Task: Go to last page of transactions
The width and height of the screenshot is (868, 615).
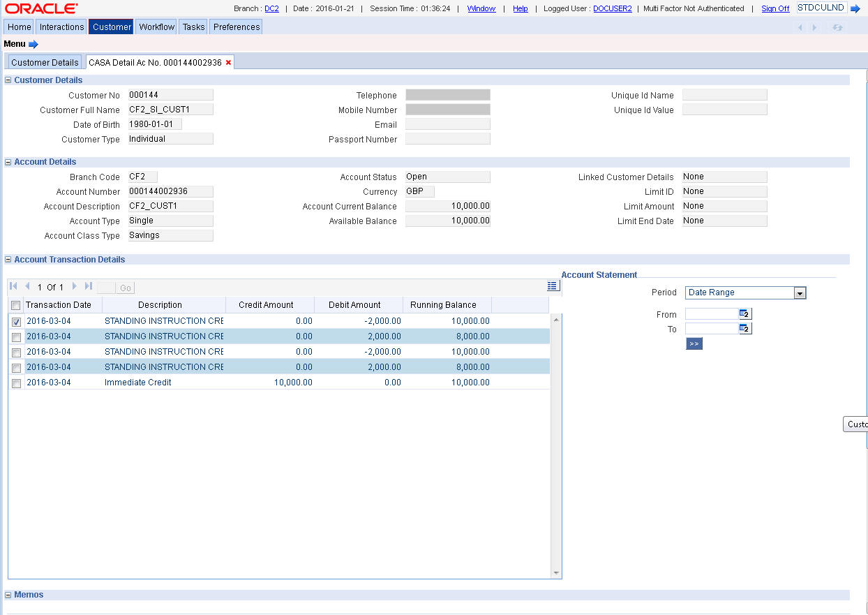Action: pyautogui.click(x=89, y=286)
